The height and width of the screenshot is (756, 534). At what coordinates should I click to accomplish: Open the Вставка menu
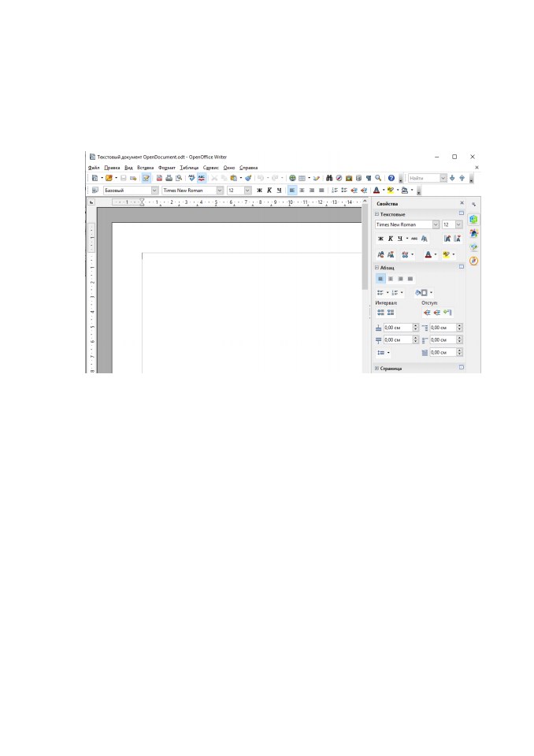[145, 168]
